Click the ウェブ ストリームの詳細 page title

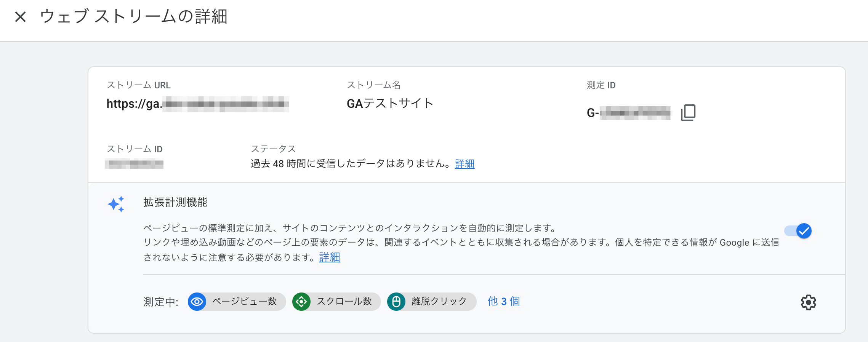pos(133,17)
